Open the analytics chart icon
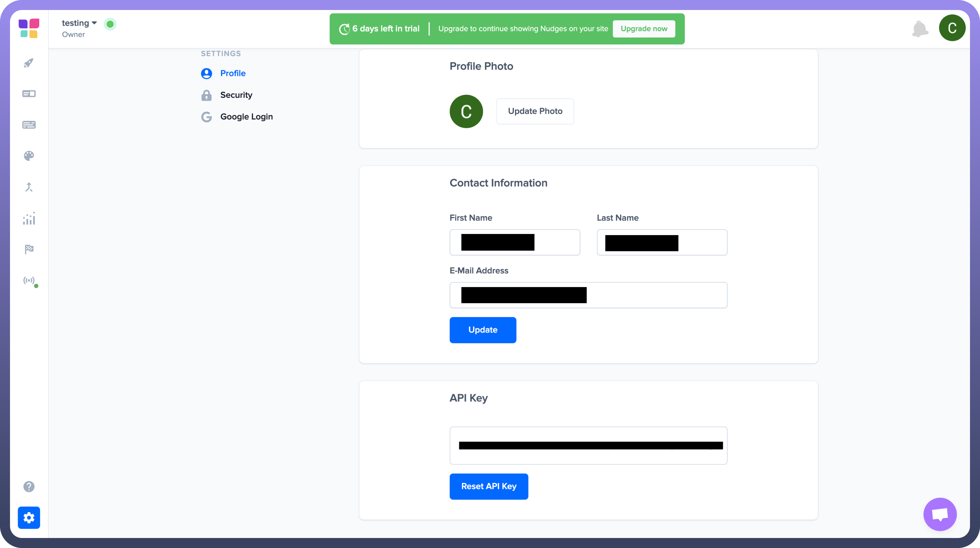 click(x=28, y=218)
